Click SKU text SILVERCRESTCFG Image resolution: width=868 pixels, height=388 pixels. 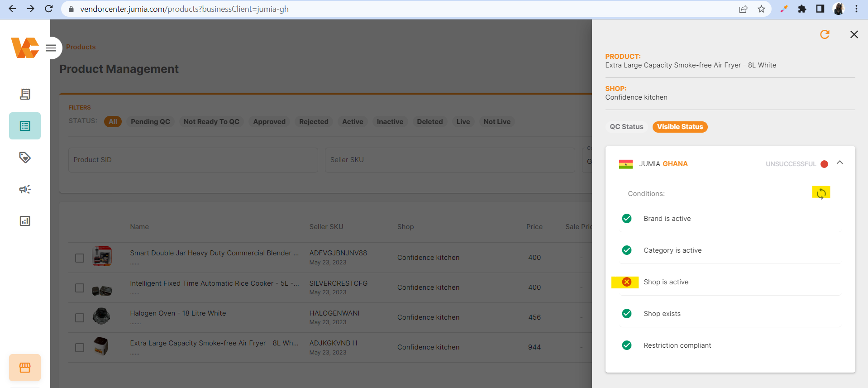click(x=339, y=283)
